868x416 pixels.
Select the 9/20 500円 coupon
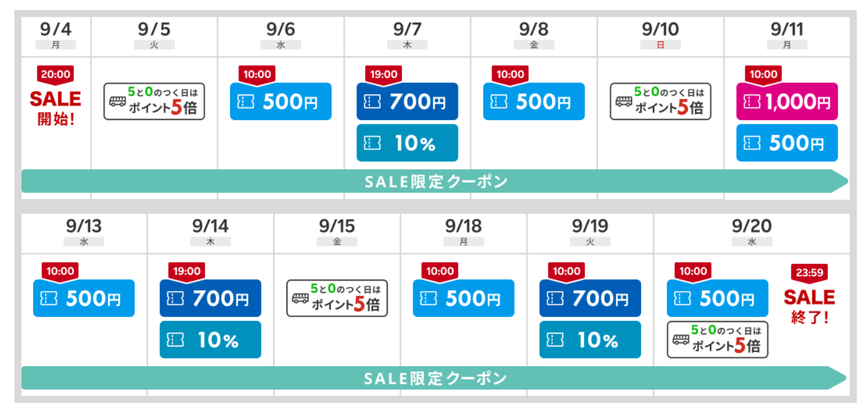[717, 298]
